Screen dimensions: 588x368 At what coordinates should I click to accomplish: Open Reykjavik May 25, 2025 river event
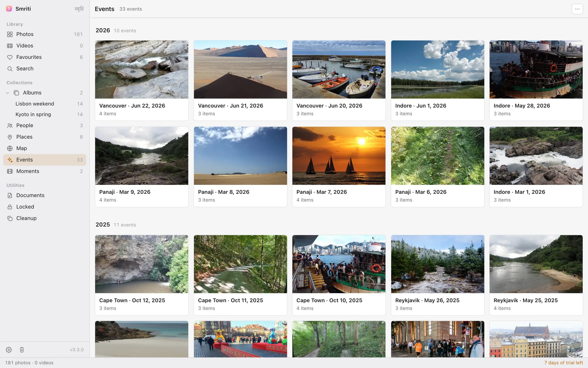coord(536,275)
